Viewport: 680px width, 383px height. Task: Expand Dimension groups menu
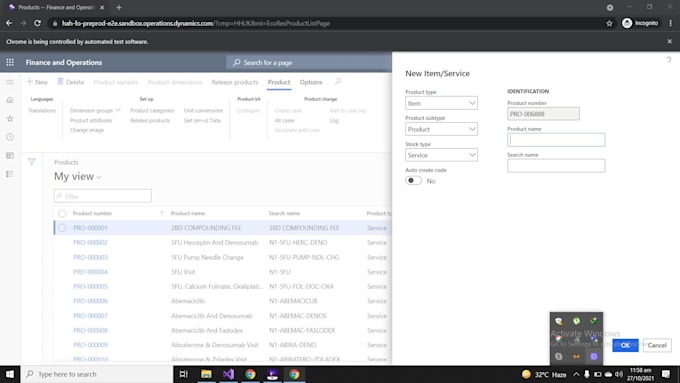click(x=95, y=111)
